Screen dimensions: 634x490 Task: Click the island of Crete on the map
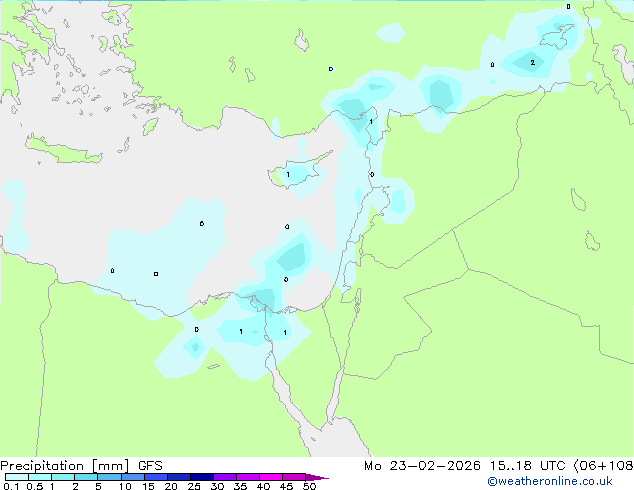pos(63,150)
